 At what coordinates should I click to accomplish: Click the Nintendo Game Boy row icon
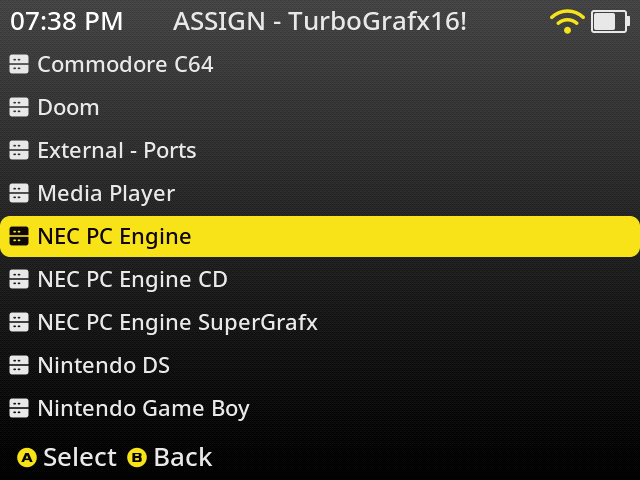19,409
